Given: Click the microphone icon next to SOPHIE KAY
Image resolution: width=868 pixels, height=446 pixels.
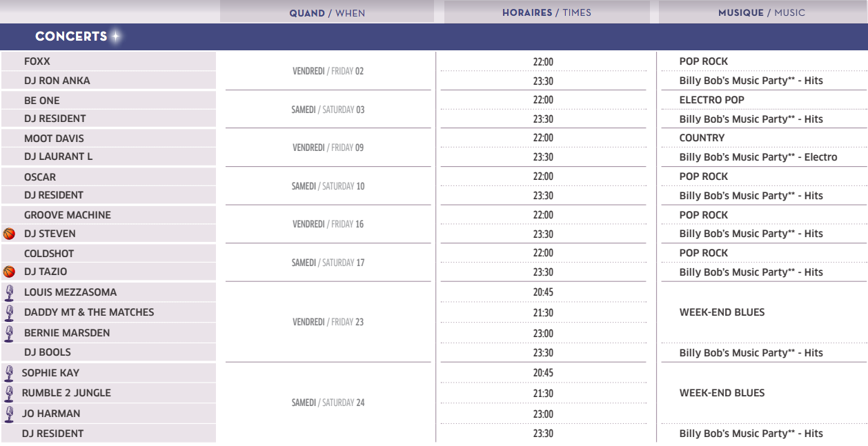Looking at the screenshot, I should (9, 374).
